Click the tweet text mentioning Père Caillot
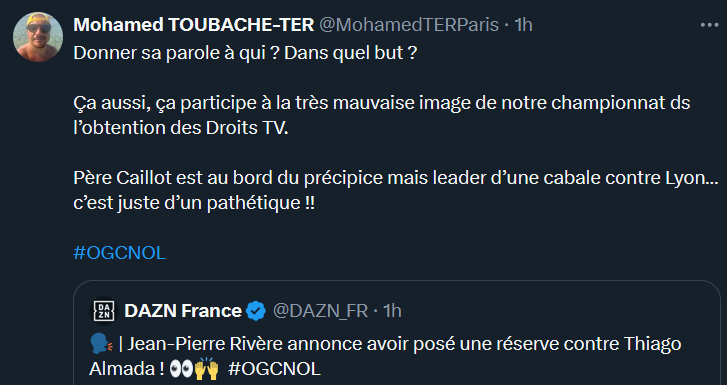 [395, 178]
